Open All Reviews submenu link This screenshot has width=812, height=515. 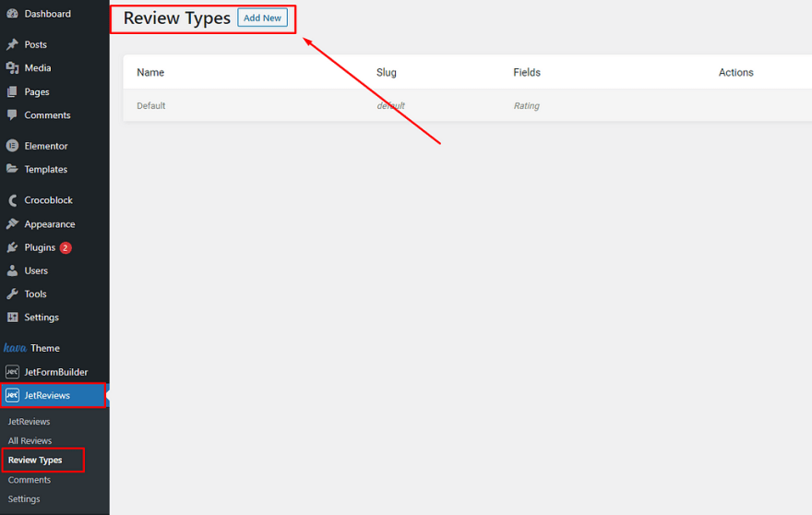pyautogui.click(x=30, y=441)
